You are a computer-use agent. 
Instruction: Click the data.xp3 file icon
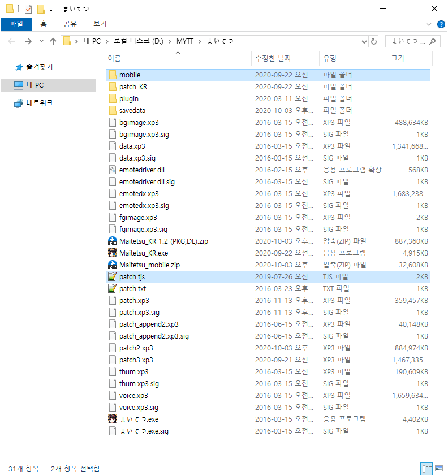point(113,146)
